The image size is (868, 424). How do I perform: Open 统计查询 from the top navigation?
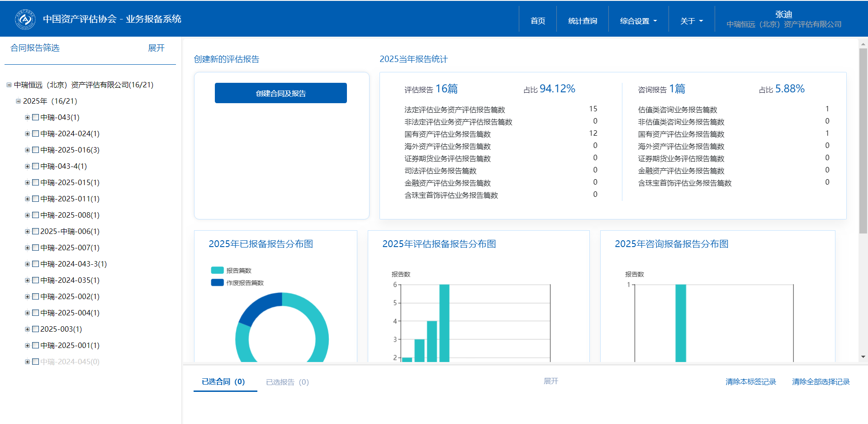pos(582,21)
